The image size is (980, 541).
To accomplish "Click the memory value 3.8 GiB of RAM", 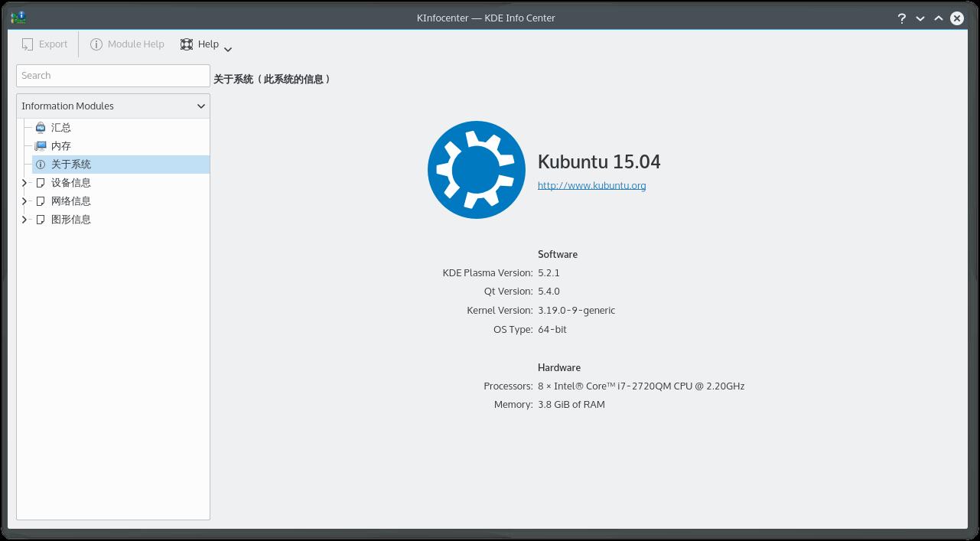I will pos(571,404).
